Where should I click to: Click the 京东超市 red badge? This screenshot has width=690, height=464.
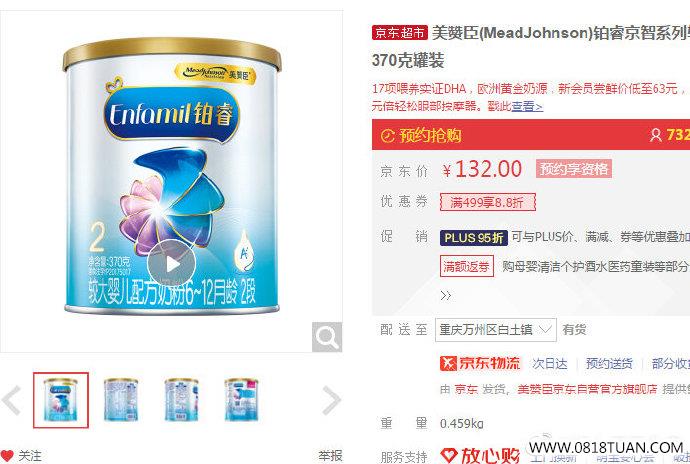(400, 33)
